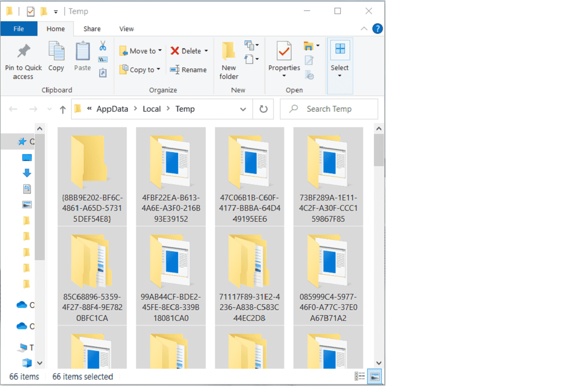Open the Help question mark icon
Screen dimensions: 561x392
378,29
